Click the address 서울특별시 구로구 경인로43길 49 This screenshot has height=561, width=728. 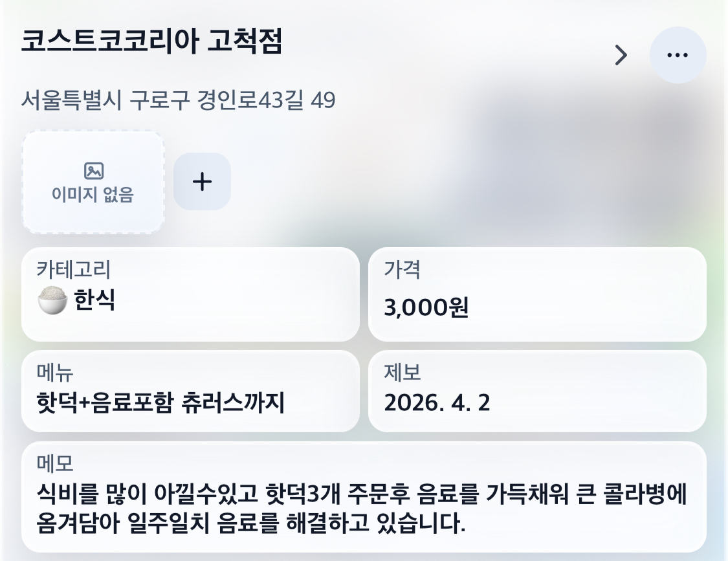tap(178, 100)
